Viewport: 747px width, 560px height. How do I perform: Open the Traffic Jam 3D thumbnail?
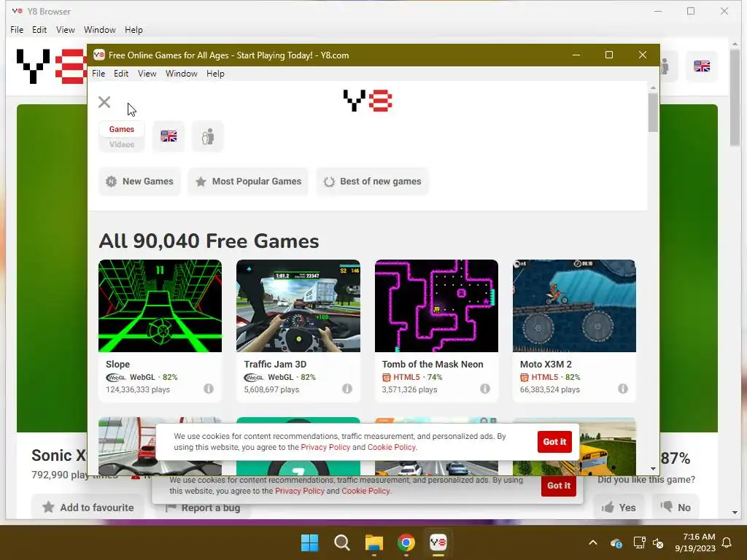298,306
